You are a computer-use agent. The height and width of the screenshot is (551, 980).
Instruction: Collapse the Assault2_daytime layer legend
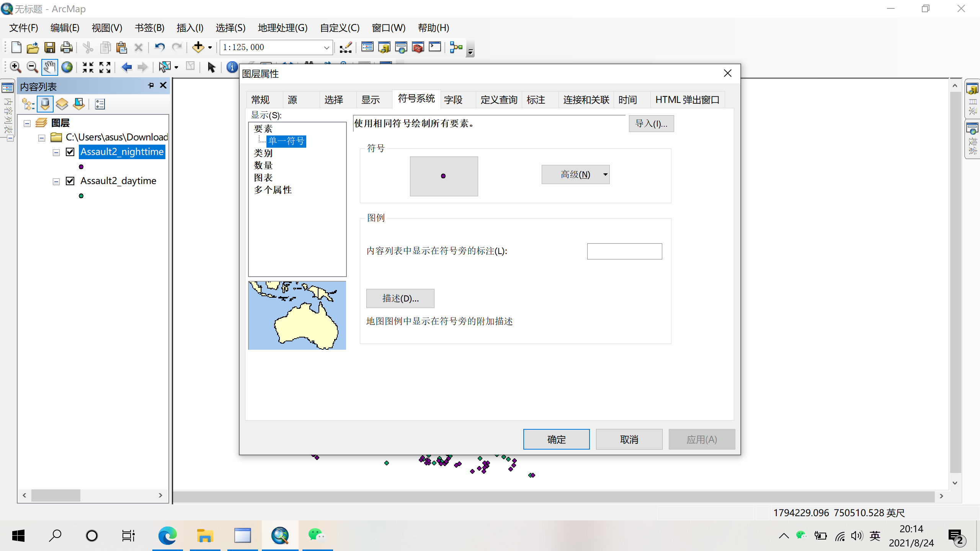coord(56,182)
